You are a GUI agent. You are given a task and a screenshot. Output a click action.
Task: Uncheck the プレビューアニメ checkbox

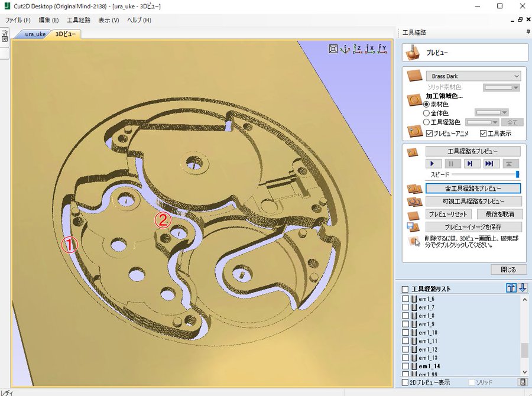point(429,133)
